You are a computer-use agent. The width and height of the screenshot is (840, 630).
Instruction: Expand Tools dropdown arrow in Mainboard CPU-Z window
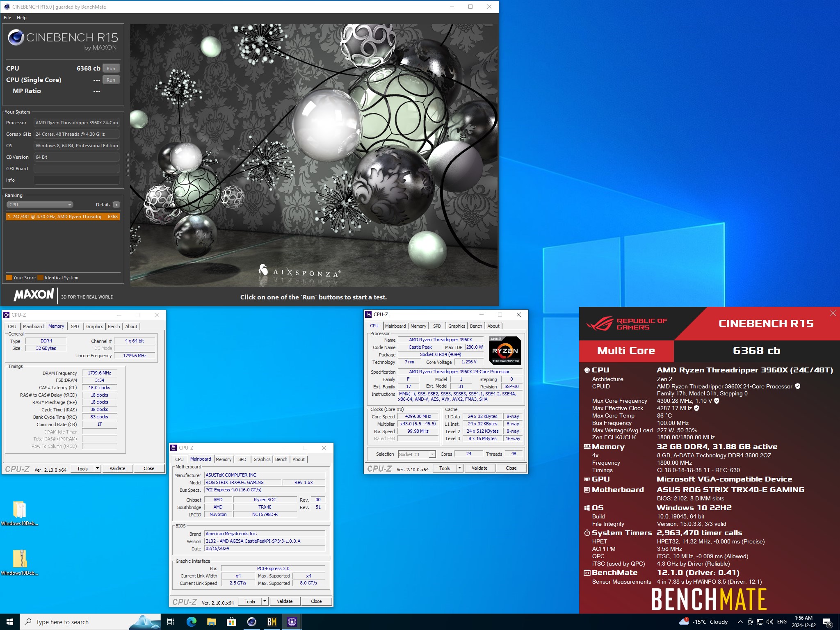(265, 601)
